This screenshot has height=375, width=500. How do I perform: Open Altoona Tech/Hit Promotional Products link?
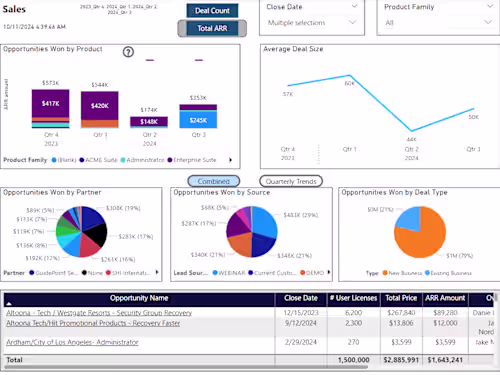93,323
